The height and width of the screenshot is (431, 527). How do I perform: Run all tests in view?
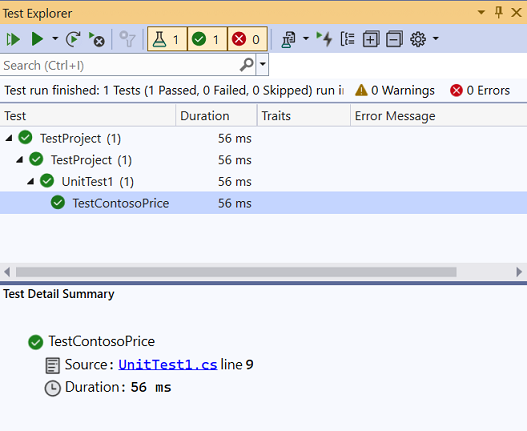13,39
